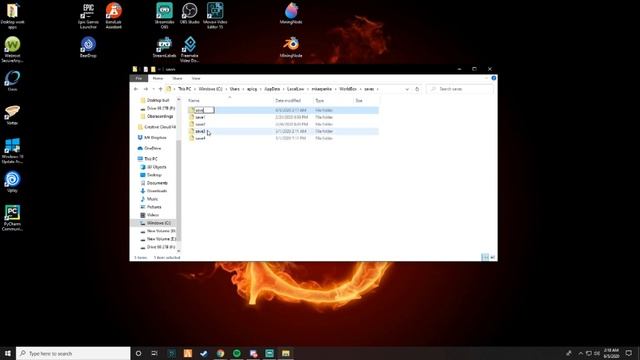This screenshot has width=640, height=360.
Task: Open the Streamlabs OBS desktop shortcut
Action: coord(164,16)
